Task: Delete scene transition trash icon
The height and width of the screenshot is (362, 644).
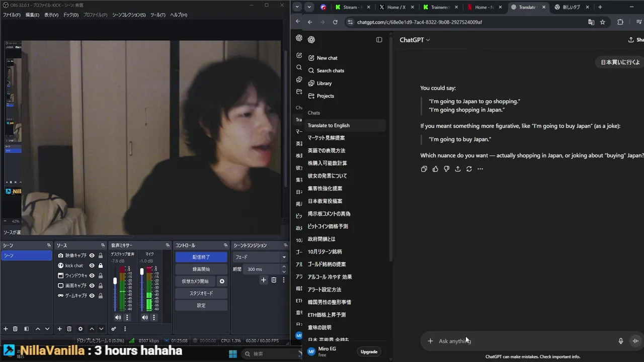Action: pyautogui.click(x=274, y=280)
